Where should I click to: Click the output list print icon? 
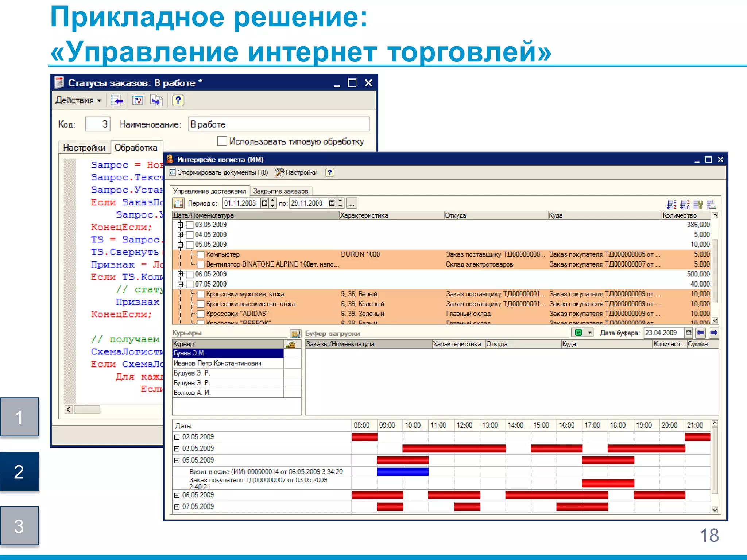coord(711,204)
